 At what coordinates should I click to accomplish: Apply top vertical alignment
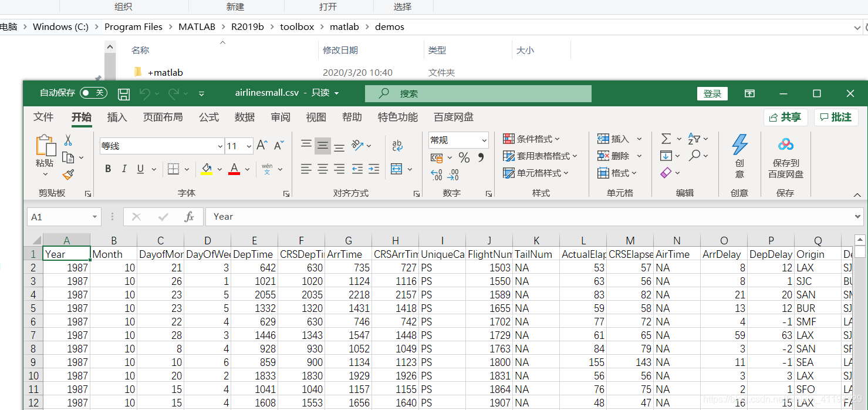pos(306,145)
